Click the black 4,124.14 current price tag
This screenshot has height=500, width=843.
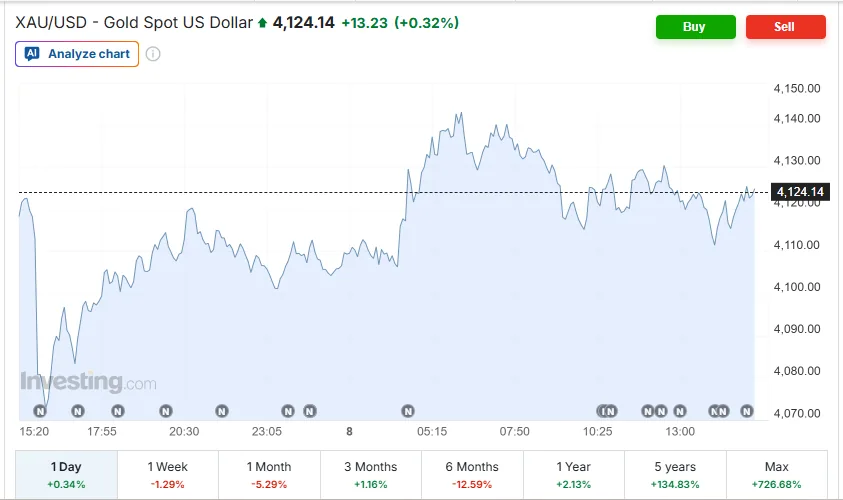coord(800,192)
